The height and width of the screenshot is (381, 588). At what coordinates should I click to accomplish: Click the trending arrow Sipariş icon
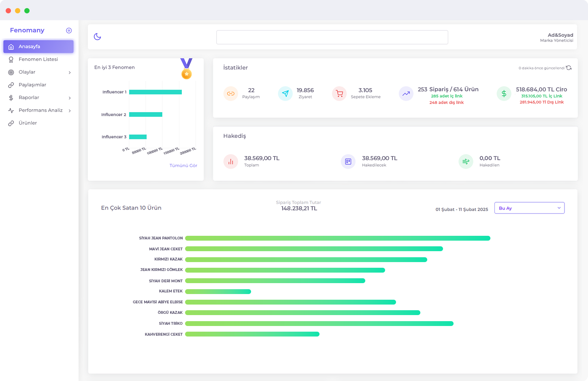pos(406,94)
